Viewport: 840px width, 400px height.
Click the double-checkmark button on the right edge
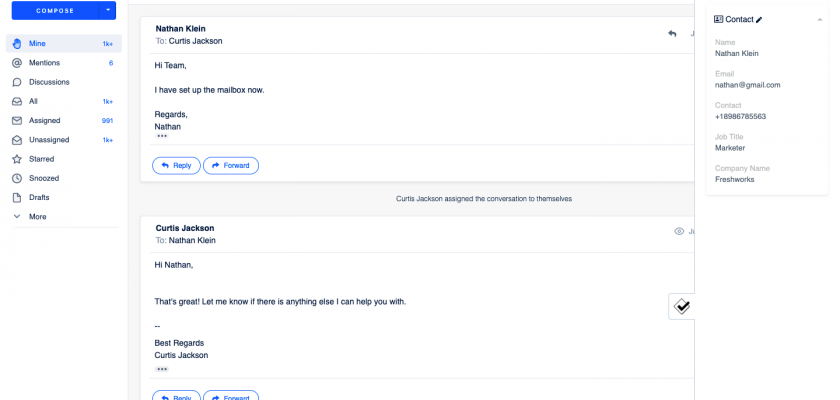click(681, 306)
